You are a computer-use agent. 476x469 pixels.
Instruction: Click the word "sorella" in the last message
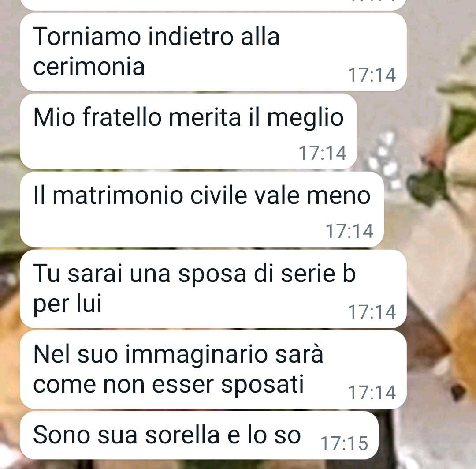[x=182, y=435]
